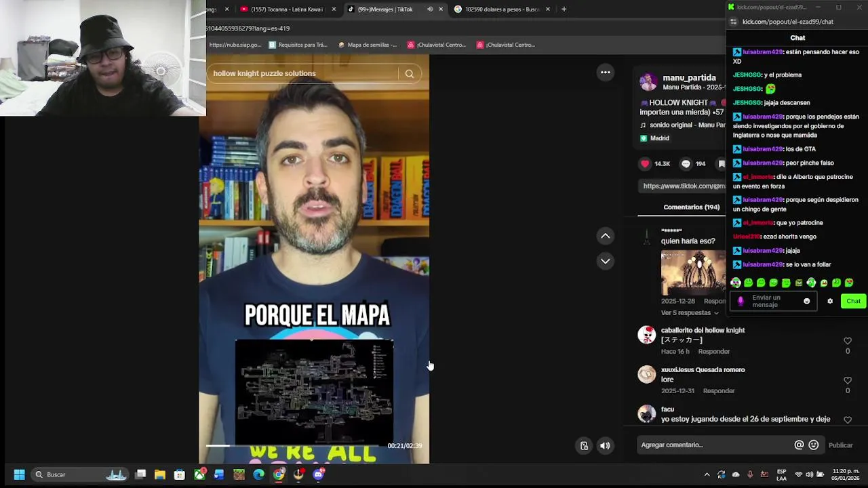Like facu's comment heart

[x=848, y=420]
